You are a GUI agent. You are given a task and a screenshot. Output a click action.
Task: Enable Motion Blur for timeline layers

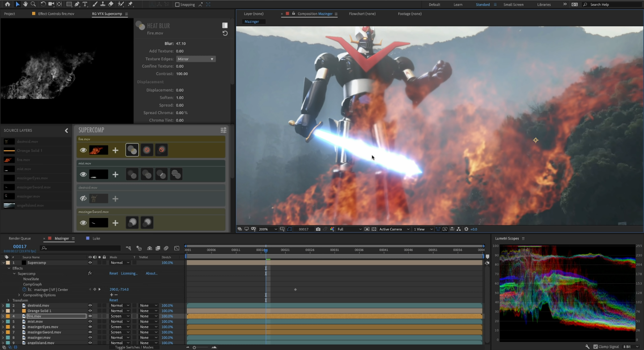[x=166, y=248]
